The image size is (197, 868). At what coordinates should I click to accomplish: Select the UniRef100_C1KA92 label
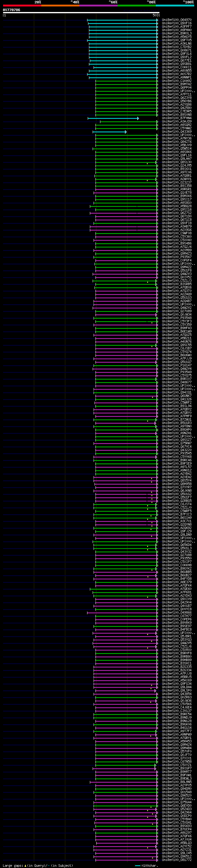point(177,81)
